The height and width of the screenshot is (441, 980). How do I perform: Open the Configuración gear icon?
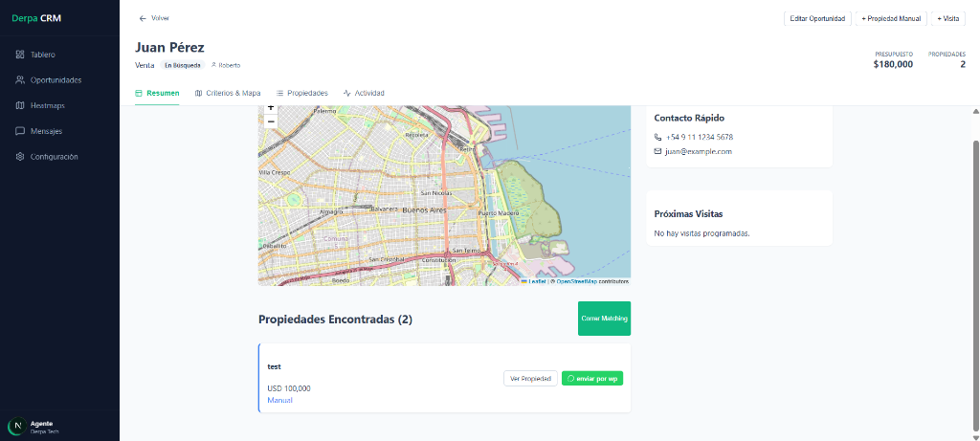[x=20, y=157]
